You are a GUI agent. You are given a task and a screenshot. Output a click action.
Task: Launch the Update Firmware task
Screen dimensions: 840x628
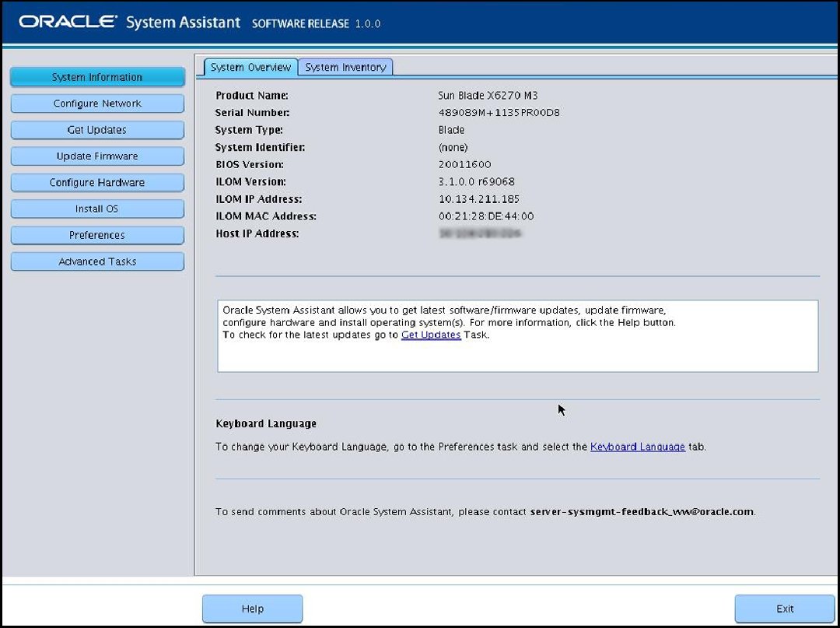(96, 156)
